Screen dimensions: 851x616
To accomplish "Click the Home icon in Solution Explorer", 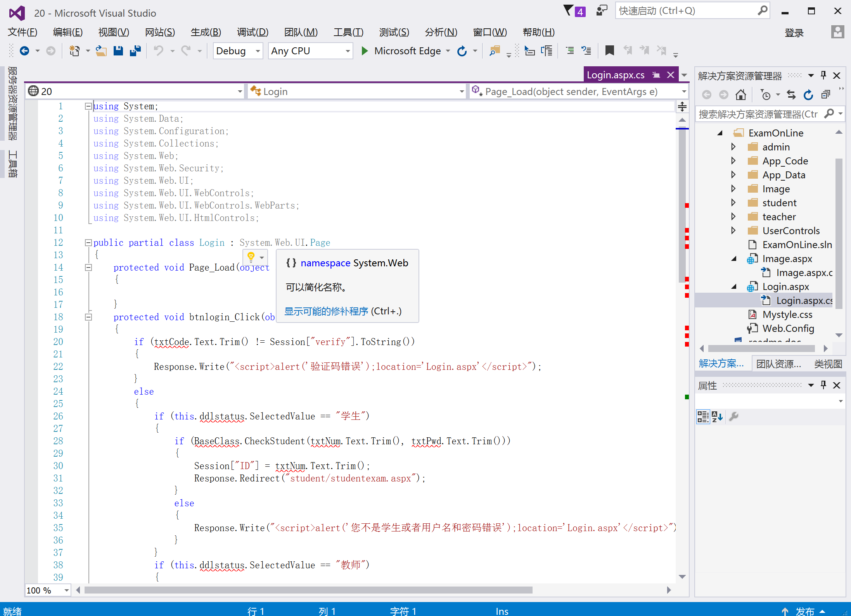I will [740, 95].
